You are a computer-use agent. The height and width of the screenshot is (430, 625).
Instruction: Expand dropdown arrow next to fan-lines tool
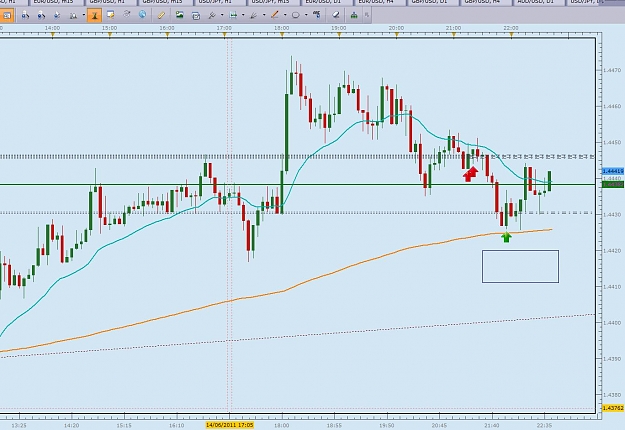[x=264, y=16]
